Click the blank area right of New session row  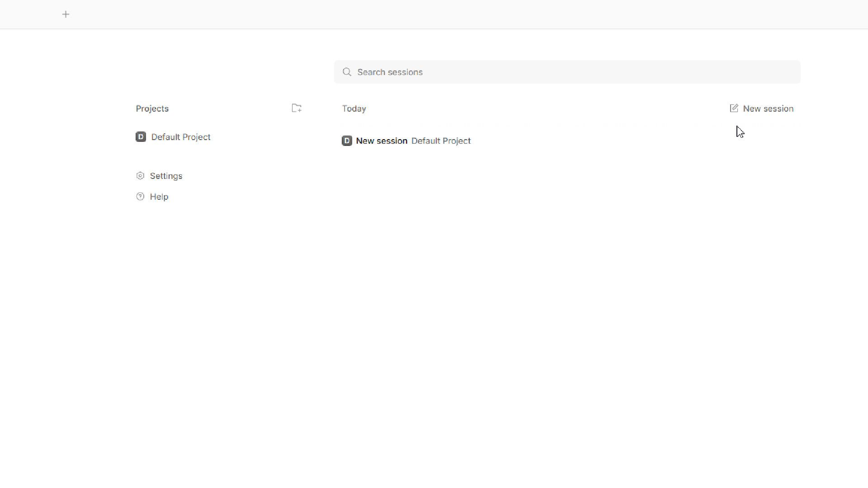(633, 141)
